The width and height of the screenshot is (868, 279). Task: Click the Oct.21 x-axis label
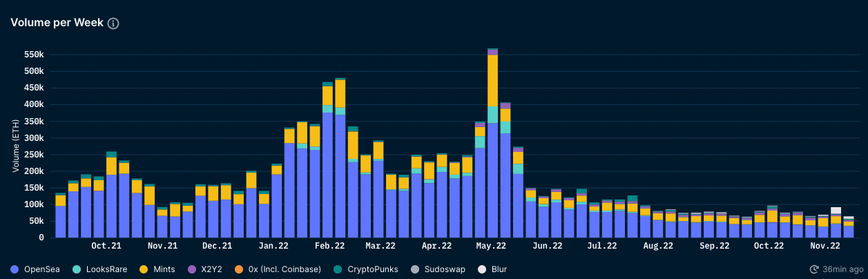pyautogui.click(x=106, y=246)
